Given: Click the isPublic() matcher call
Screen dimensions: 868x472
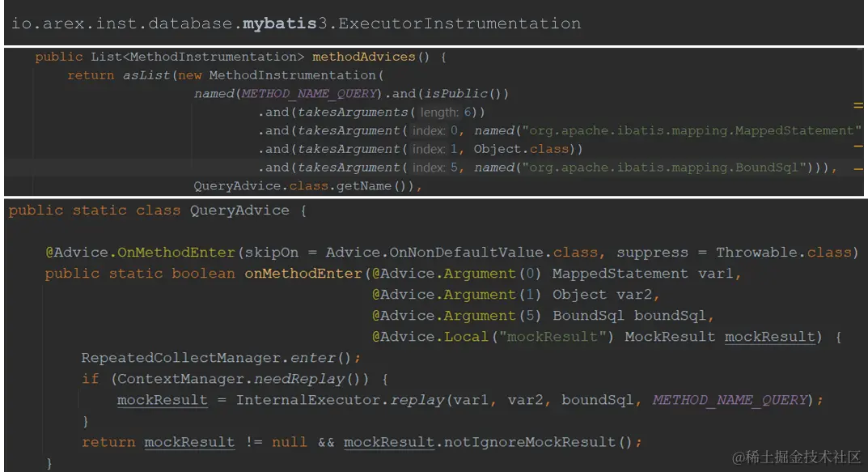Looking at the screenshot, I should [466, 94].
